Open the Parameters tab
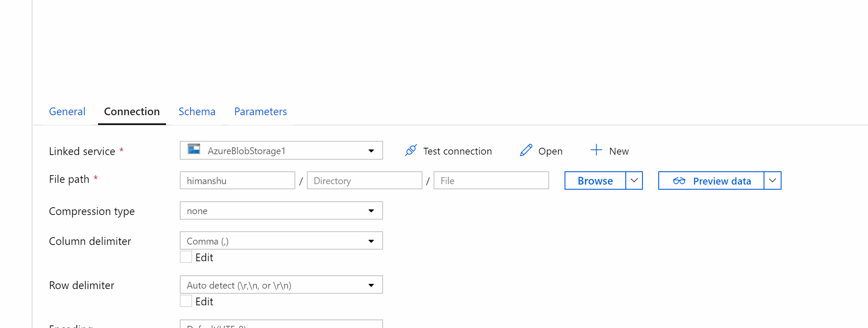 coord(261,111)
